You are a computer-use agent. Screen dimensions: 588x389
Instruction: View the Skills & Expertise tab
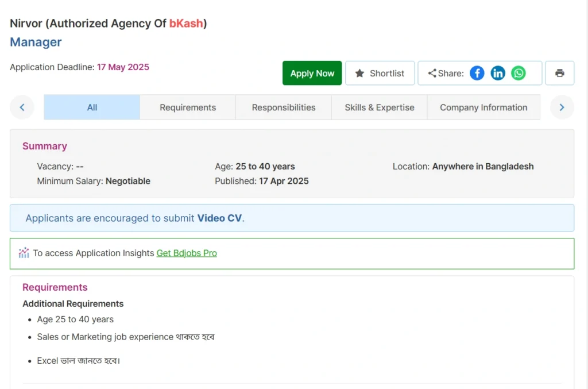coord(380,107)
